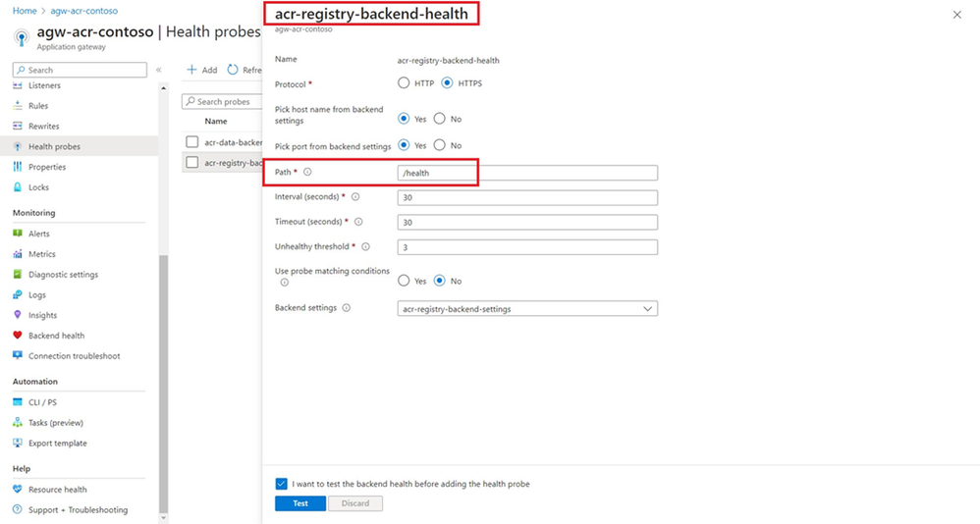
Task: Check the acr-data-backend probe row checkbox
Action: pyautogui.click(x=192, y=142)
